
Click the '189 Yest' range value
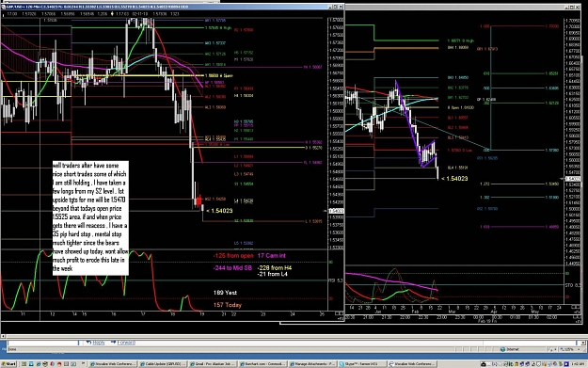tap(225, 293)
